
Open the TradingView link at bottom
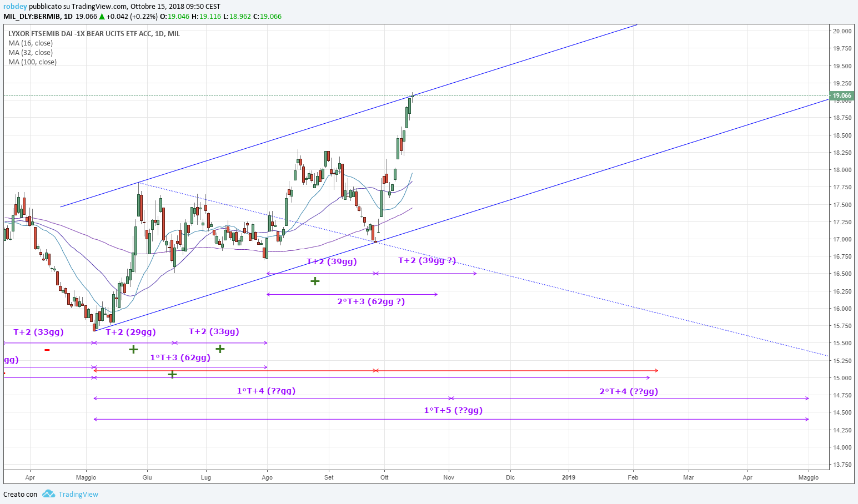(x=78, y=494)
